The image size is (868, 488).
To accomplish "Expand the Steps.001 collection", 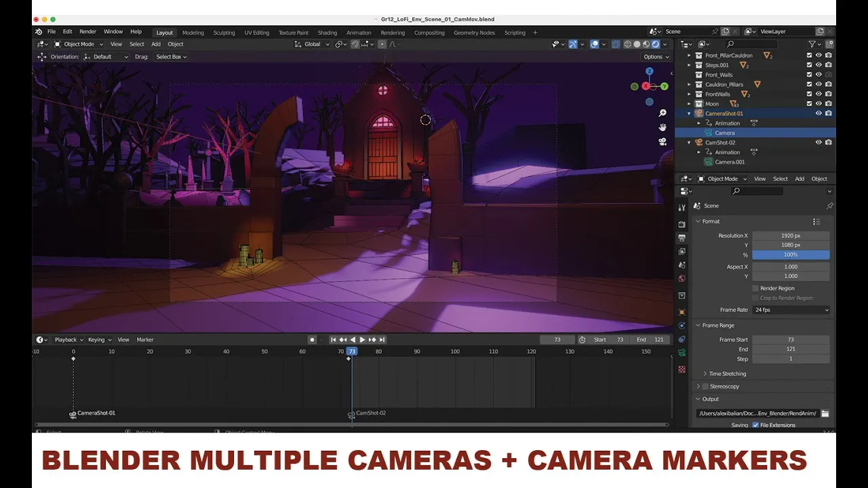I will [690, 65].
